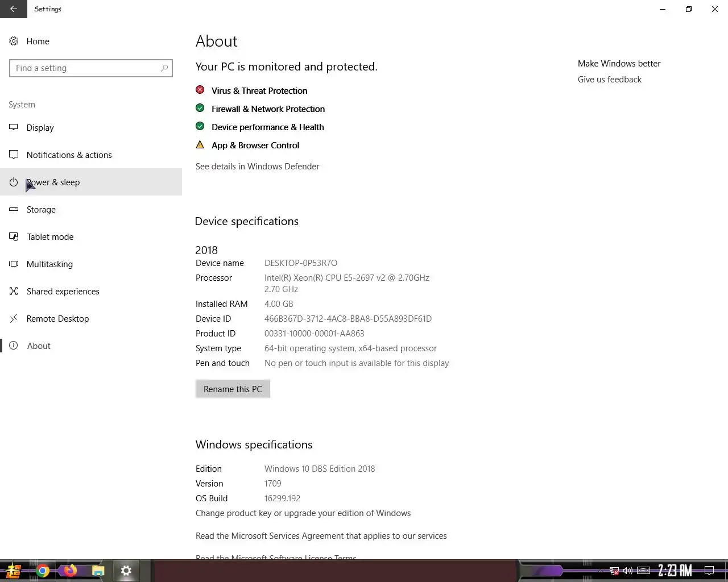Open Tablet mode settings

pos(91,237)
